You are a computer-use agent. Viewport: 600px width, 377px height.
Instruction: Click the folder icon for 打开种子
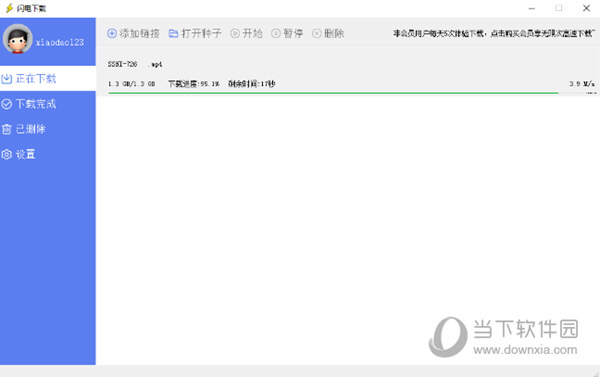click(174, 33)
